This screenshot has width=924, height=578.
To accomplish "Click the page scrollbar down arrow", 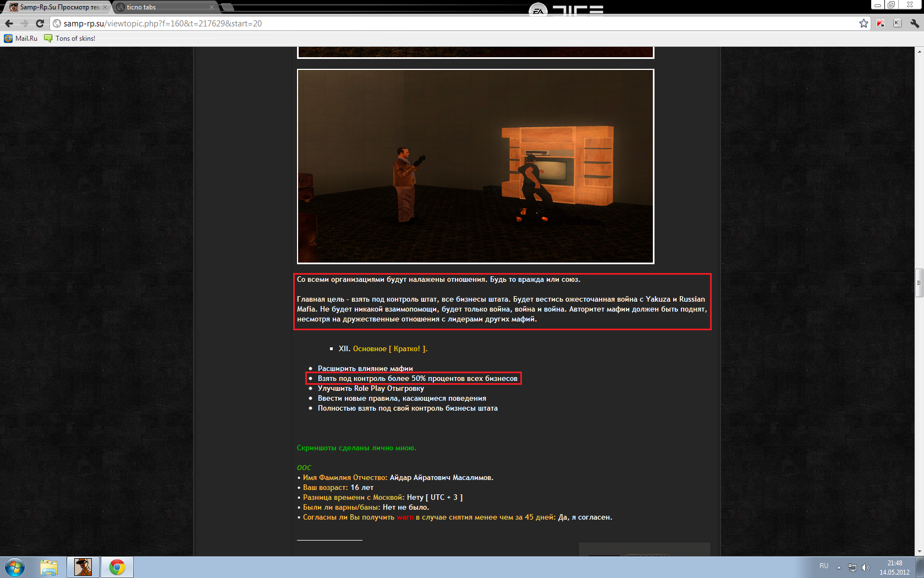I will coord(919,551).
